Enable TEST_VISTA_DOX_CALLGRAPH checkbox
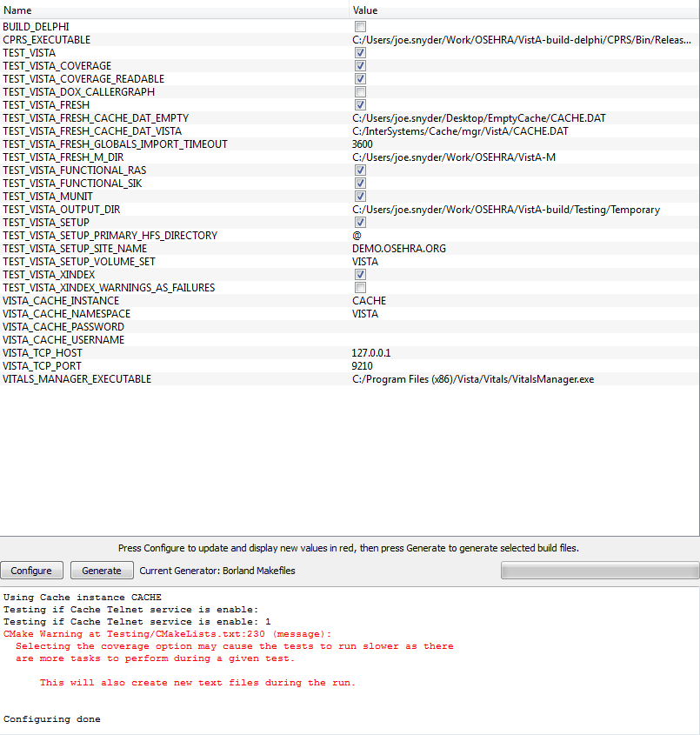This screenshot has width=700, height=735. (x=360, y=92)
